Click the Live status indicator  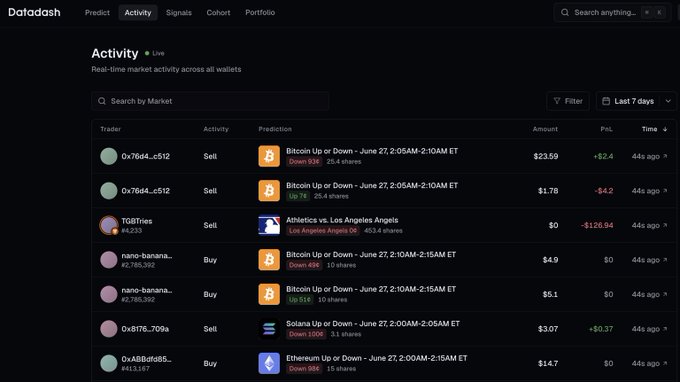coord(154,53)
